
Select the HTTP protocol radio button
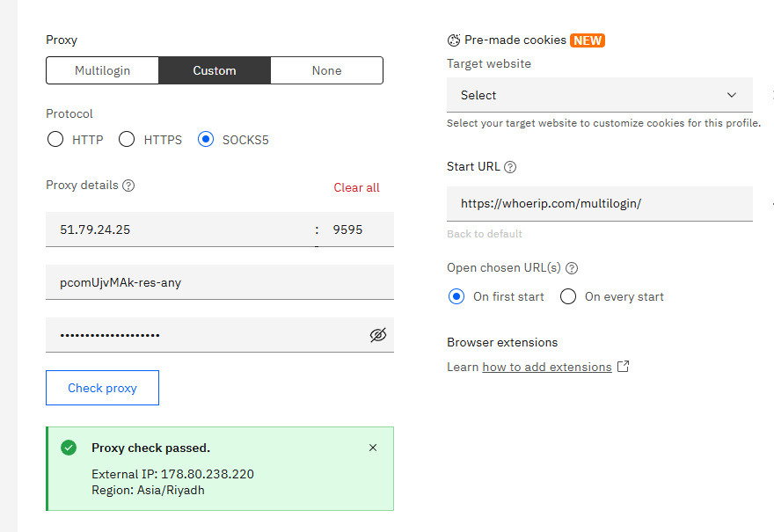(55, 139)
